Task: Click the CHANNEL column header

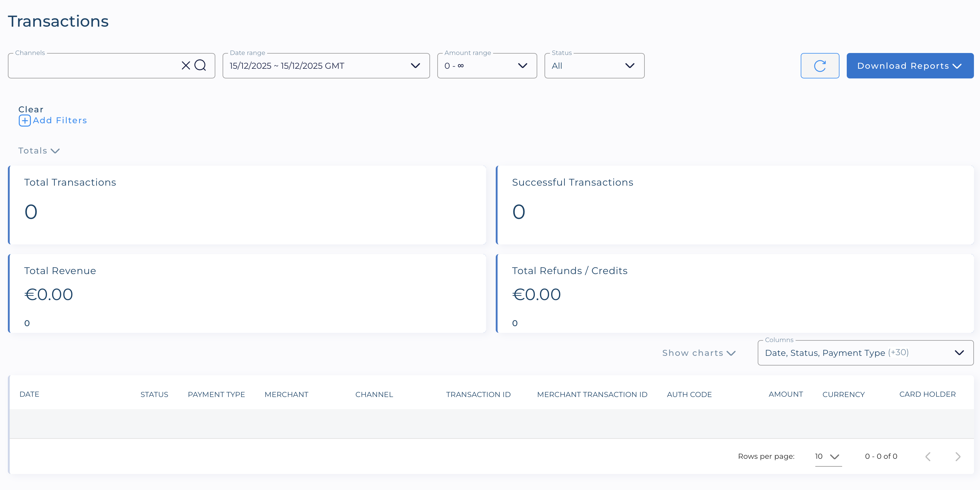Action: 374,395
